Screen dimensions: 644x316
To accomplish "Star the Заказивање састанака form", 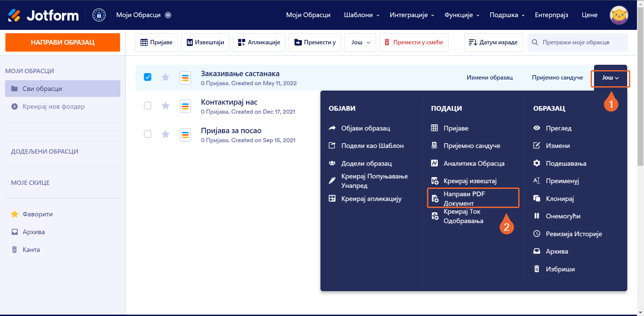I will click(165, 77).
